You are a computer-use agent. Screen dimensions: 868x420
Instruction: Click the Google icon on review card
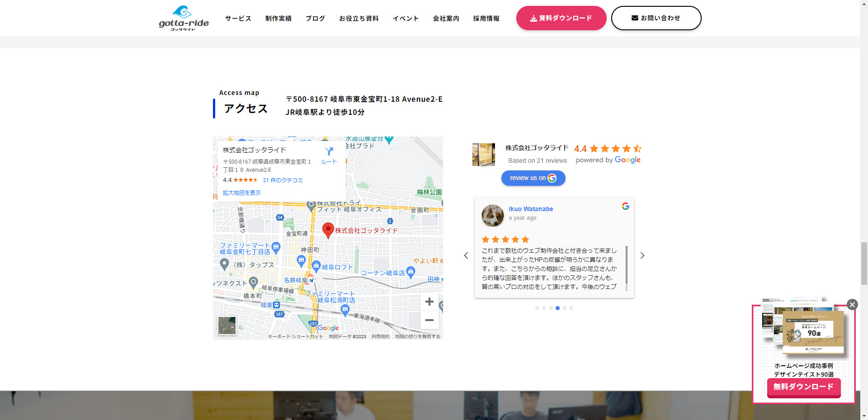[625, 206]
